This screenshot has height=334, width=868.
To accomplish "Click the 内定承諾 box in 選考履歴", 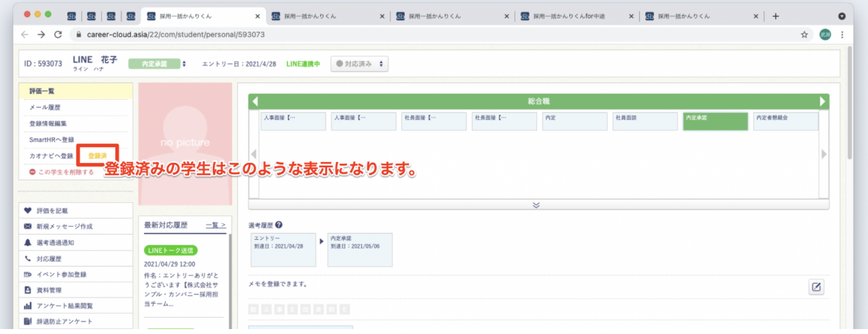I will pos(360,250).
